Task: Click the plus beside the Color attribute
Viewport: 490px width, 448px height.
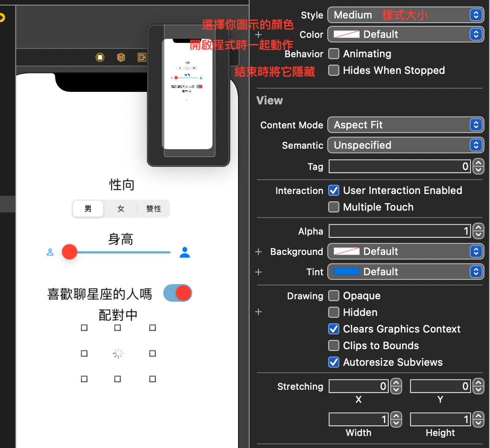Action: click(x=258, y=34)
